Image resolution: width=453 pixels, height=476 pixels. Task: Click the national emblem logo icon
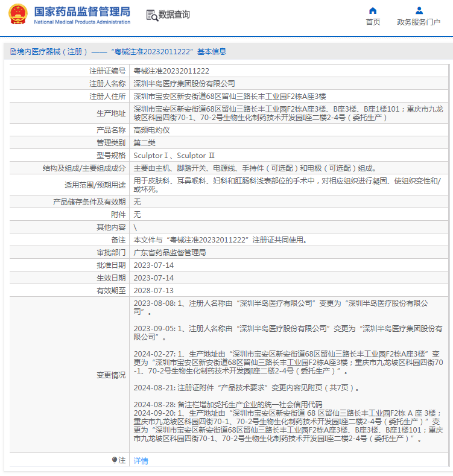click(x=18, y=14)
